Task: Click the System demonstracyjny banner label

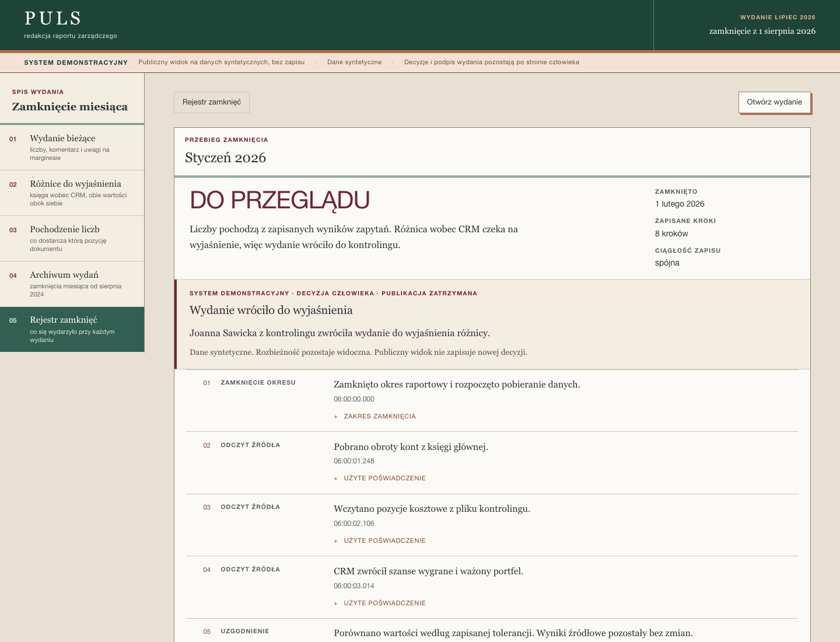Action: pyautogui.click(x=76, y=62)
